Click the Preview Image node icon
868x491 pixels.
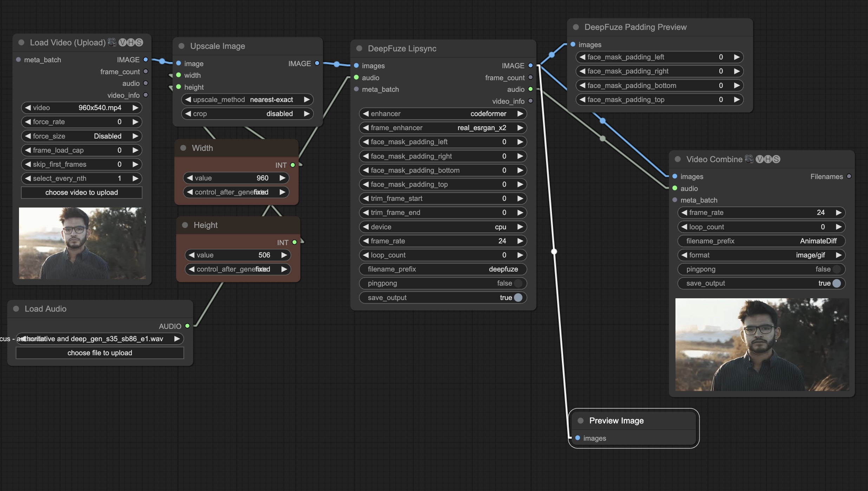point(581,421)
